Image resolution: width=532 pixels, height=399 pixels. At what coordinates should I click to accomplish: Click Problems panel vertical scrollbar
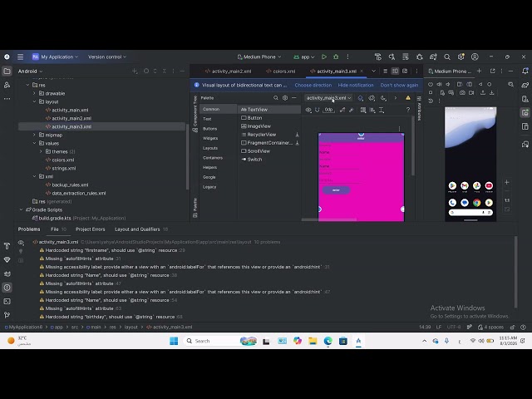pos(516,272)
